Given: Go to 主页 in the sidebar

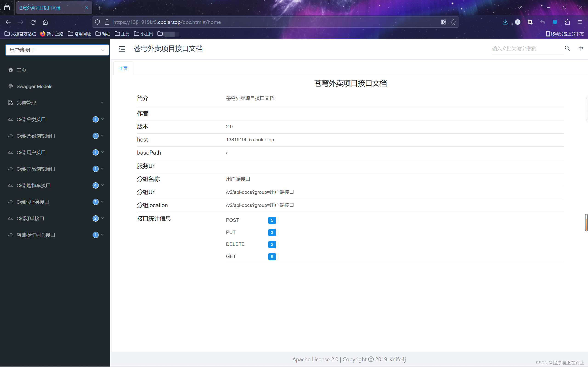Looking at the screenshot, I should (21, 70).
